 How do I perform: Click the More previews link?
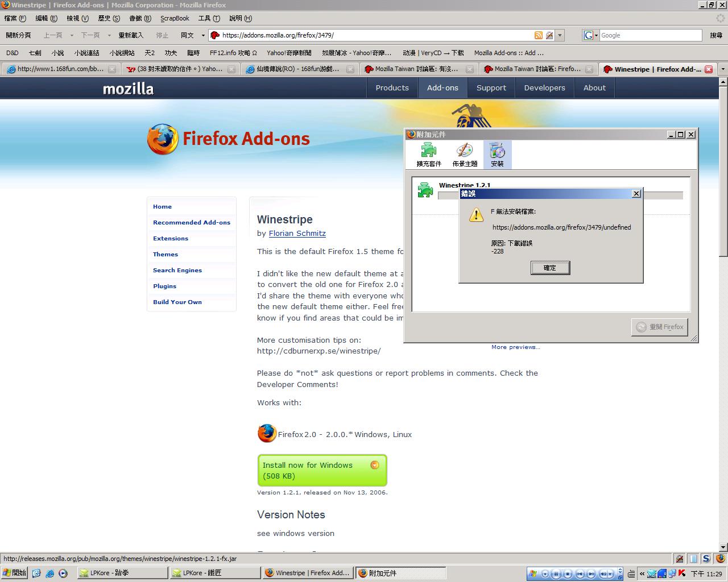(516, 347)
